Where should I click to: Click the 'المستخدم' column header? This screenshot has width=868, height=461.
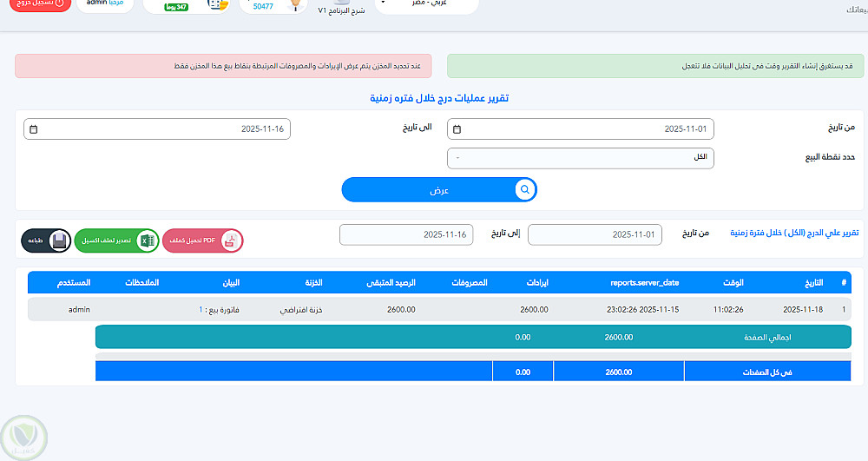[x=73, y=283]
